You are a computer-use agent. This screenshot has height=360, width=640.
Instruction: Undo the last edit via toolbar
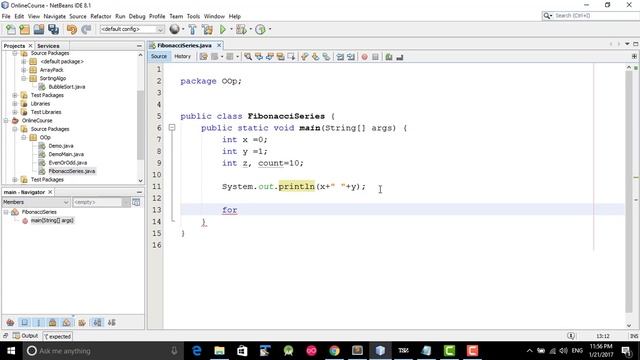tap(72, 29)
